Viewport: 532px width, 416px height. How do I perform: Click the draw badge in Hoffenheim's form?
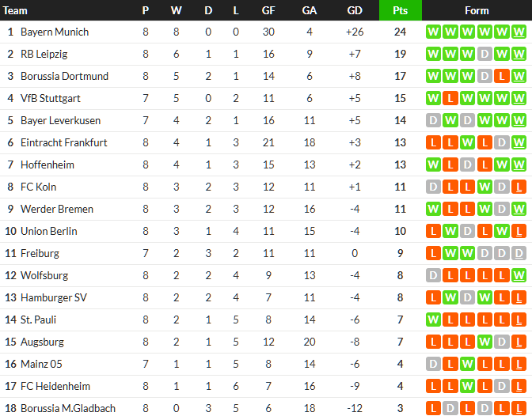467,165
